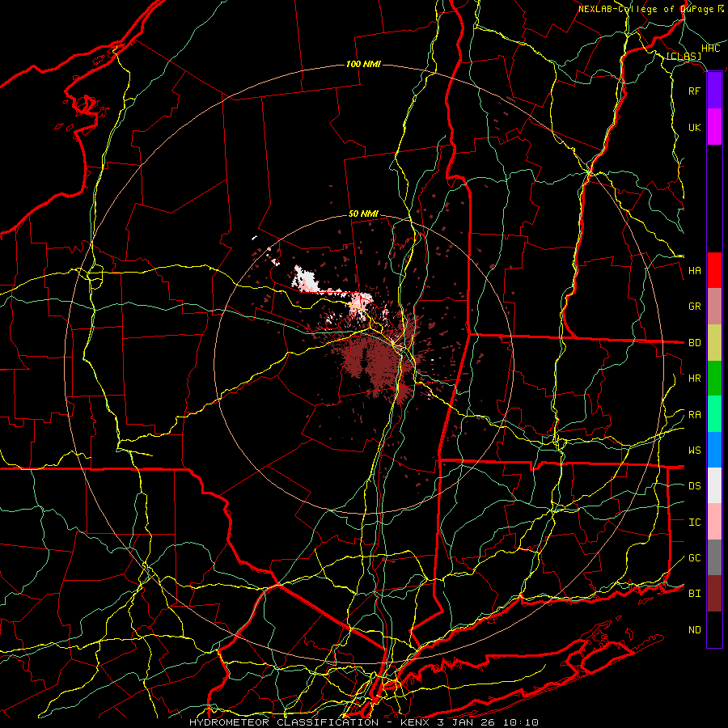The width and height of the screenshot is (728, 728).
Task: Click the RA legend label
Action: click(x=694, y=415)
